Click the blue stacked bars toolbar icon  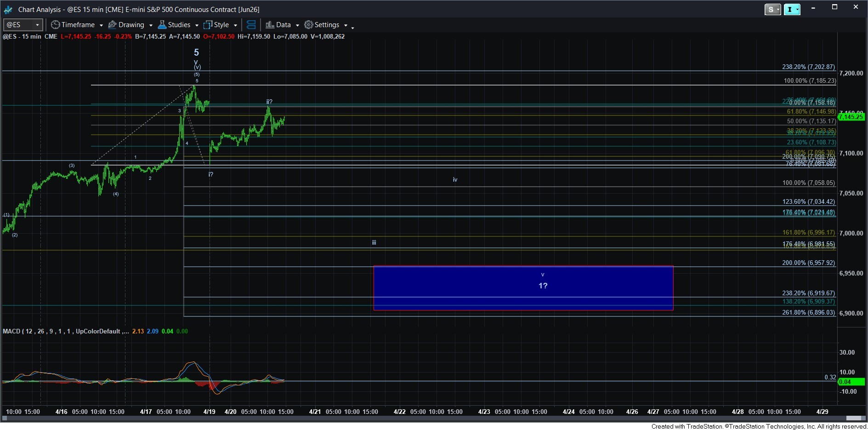pyautogui.click(x=251, y=25)
